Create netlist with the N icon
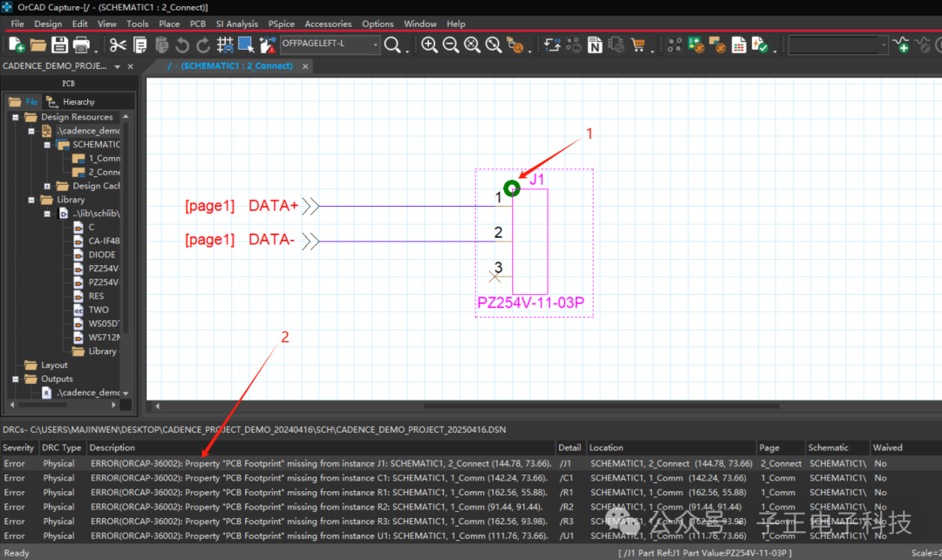942x560 pixels. click(x=595, y=45)
